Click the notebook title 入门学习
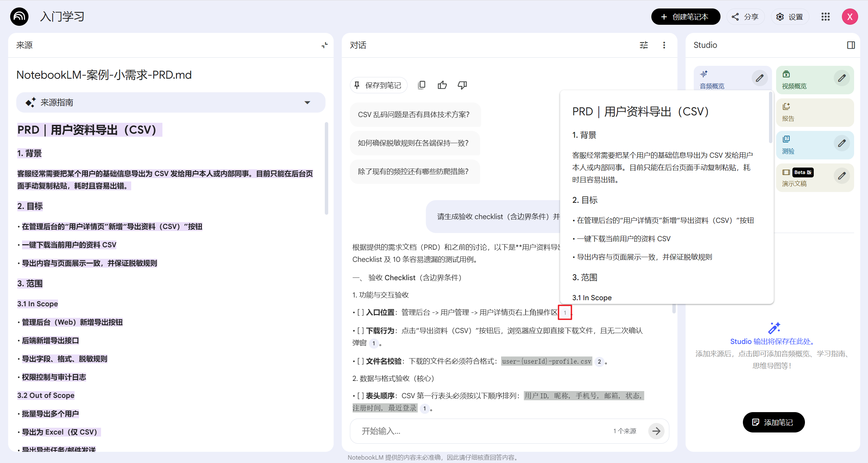 62,17
